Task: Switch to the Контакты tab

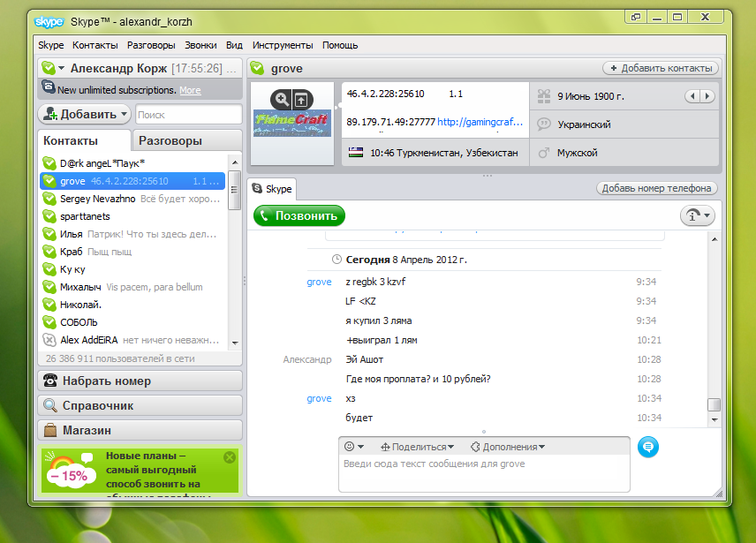Action: tap(84, 140)
